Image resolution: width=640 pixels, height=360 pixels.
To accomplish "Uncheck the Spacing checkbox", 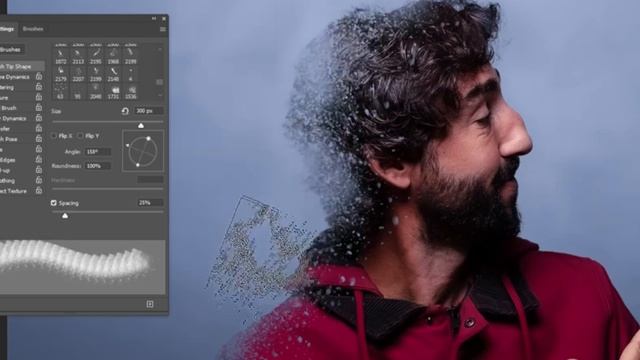I will (54, 203).
